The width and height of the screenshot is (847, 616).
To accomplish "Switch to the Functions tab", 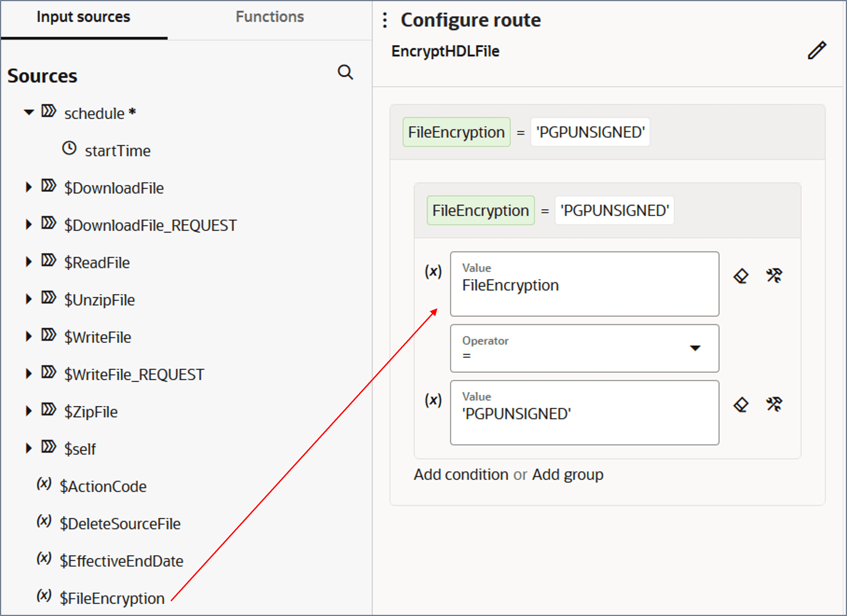I will [270, 17].
